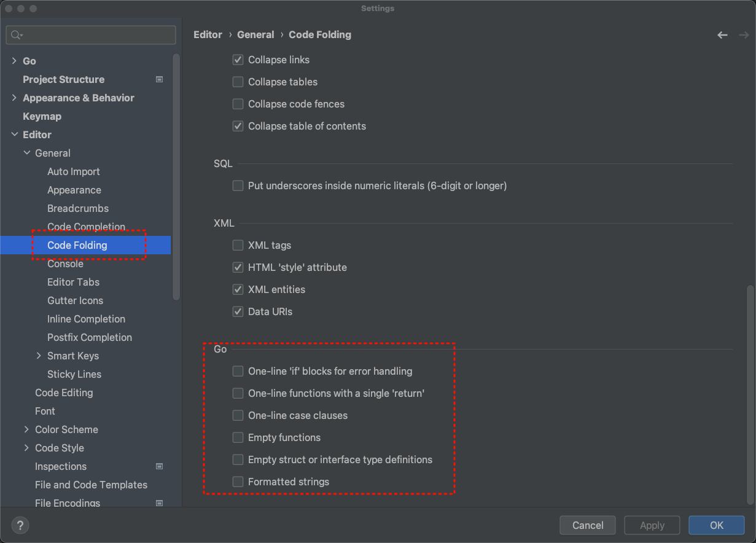
Task: Click project-level icon beside File Encodings
Action: tap(160, 503)
